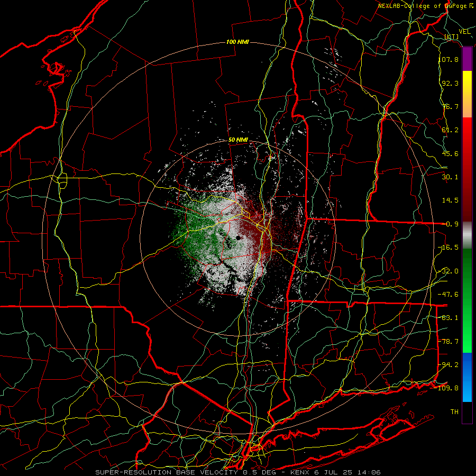Select the -32.0 velocity scale value
Viewport: 476px width, 476px height.
coord(448,271)
